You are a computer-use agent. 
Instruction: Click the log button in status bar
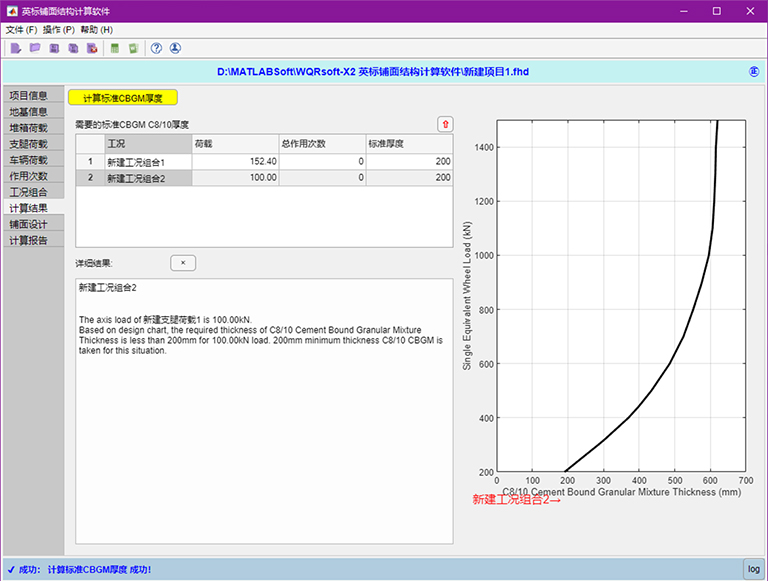[753, 569]
